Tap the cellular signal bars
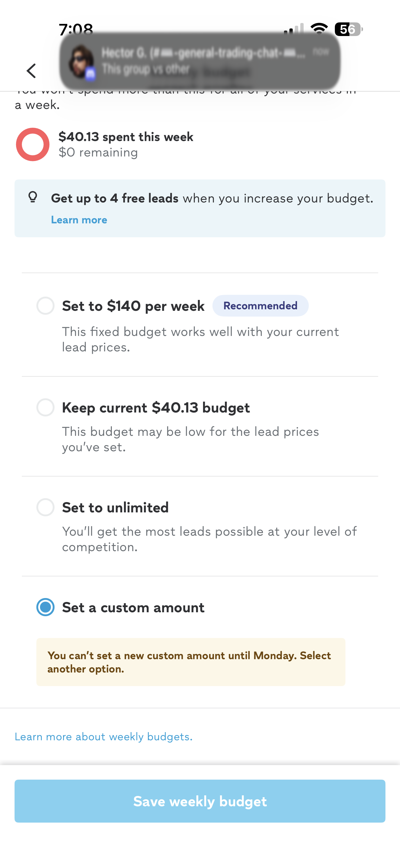Screen dimensions: 400x868 [294, 29]
